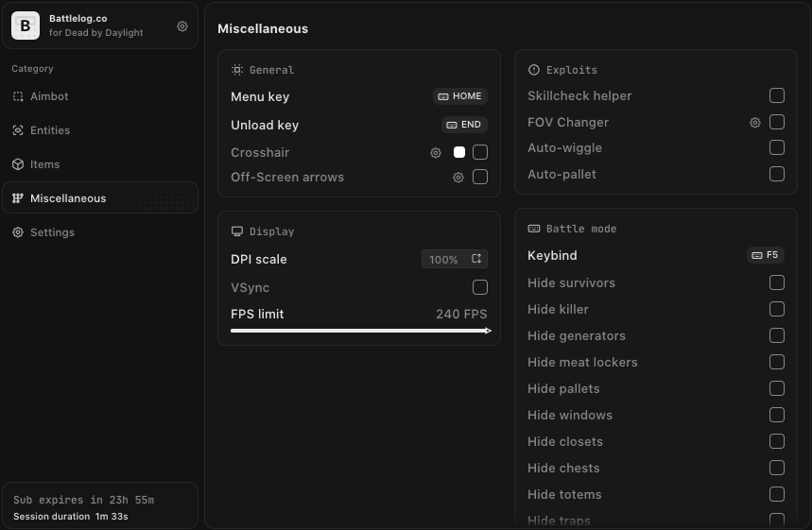Enable the Skillcheck helper checkbox
The width and height of the screenshot is (812, 530).
777,95
